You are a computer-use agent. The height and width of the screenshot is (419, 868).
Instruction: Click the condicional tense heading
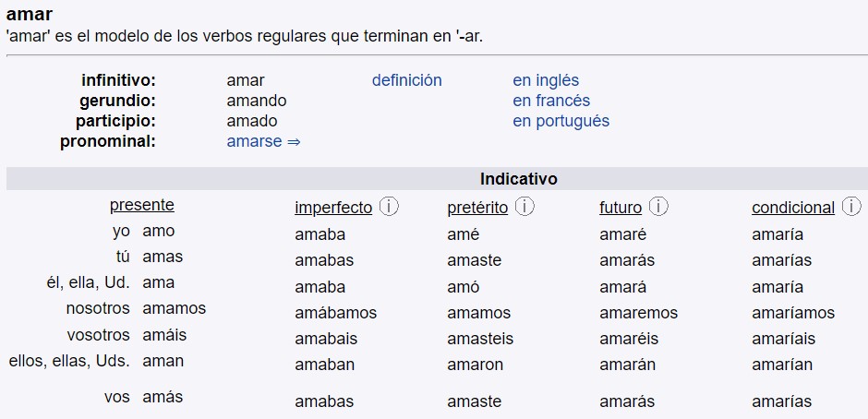point(793,208)
